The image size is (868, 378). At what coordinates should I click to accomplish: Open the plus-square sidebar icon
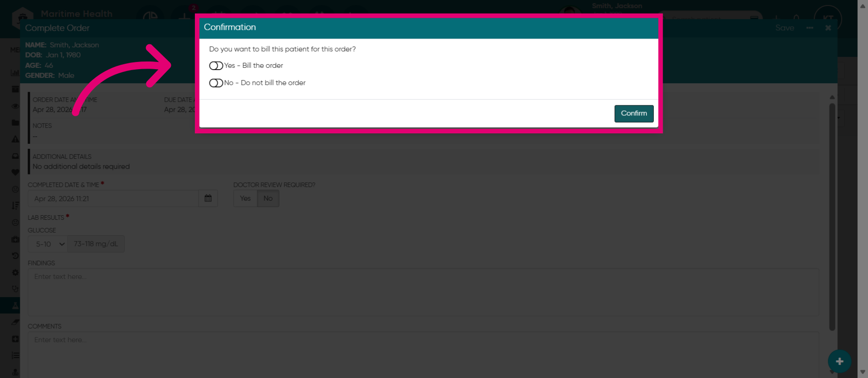15,339
